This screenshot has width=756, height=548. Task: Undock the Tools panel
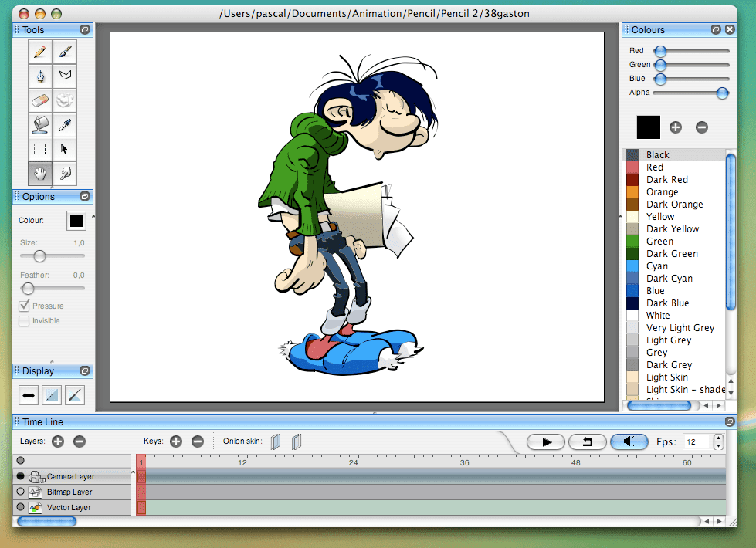(x=85, y=30)
